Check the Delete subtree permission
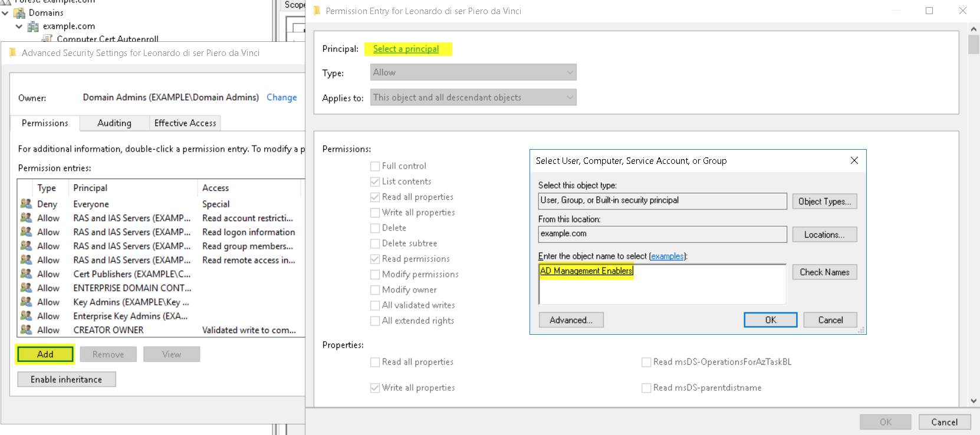980x435 pixels. coord(375,243)
